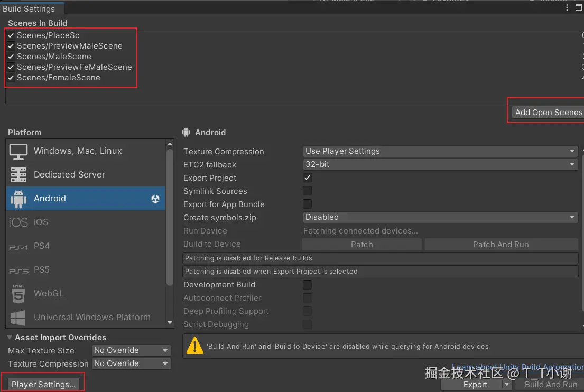Select the Dedicated Server platform
Image resolution: width=584 pixels, height=392 pixels.
(85, 174)
